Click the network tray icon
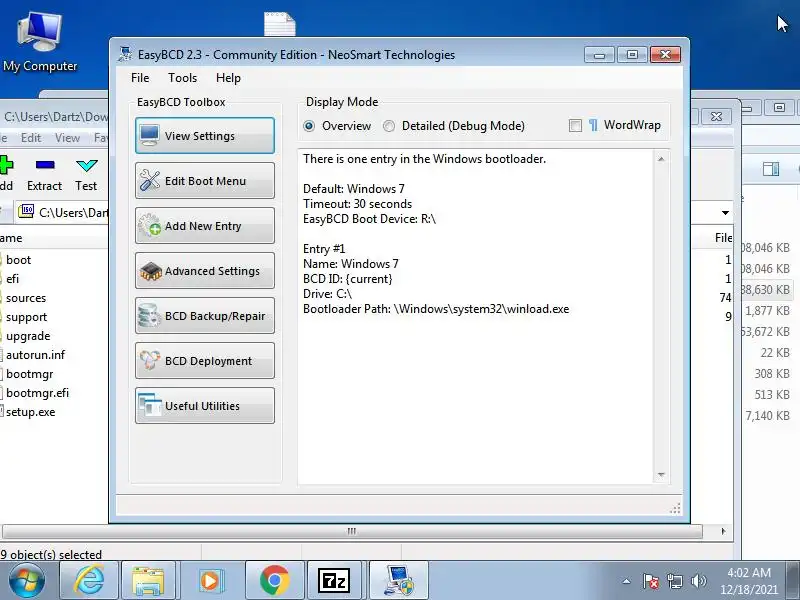 (674, 581)
